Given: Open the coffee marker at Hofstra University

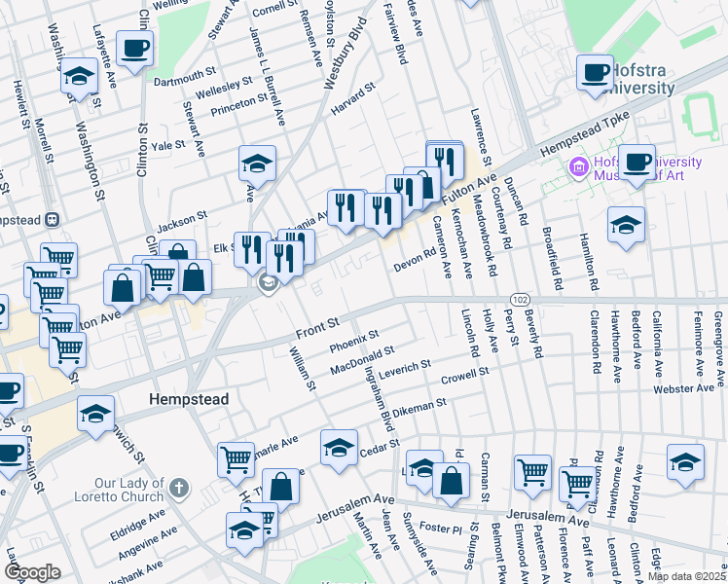Looking at the screenshot, I should click(x=595, y=72).
